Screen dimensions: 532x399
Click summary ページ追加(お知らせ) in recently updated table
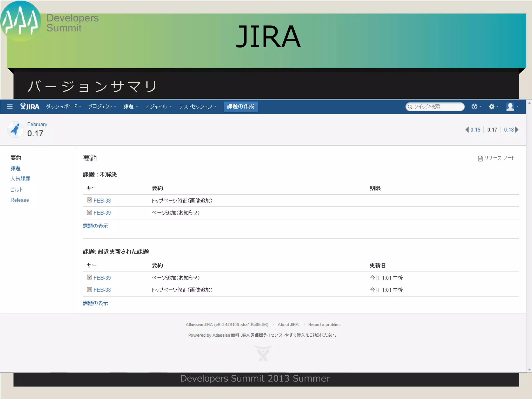click(176, 278)
